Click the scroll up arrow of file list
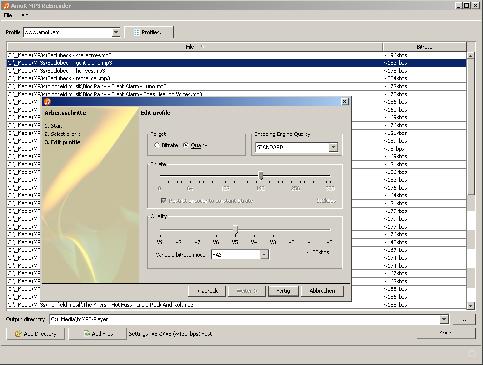The width and height of the screenshot is (483, 365). point(471,56)
